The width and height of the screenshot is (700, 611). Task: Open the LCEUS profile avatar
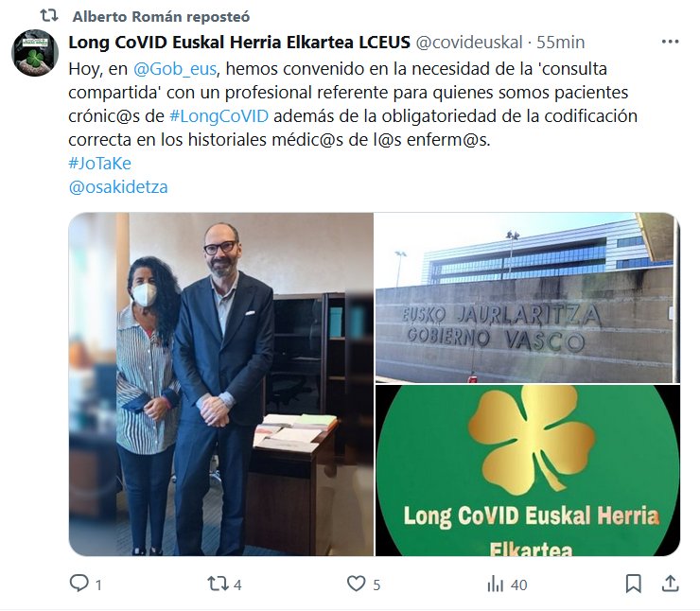click(35, 53)
